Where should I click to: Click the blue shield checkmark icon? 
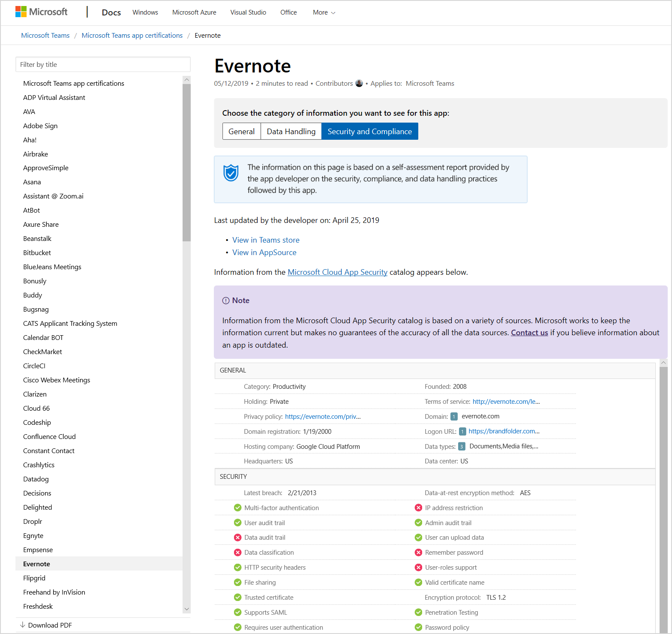pos(231,173)
